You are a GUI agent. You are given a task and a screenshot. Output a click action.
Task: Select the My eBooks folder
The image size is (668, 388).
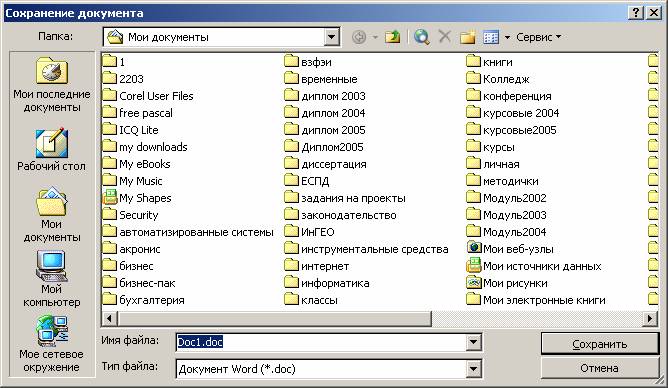point(137,164)
